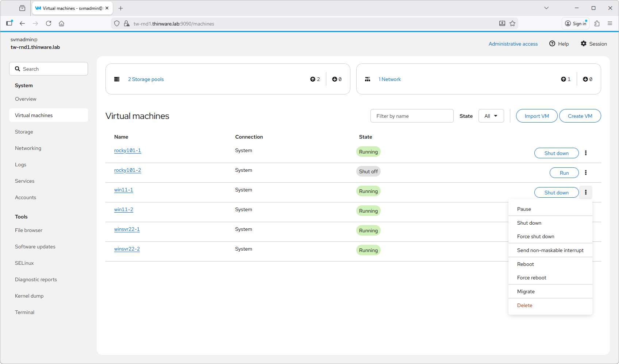Open rocky101-1 VM details
Image resolution: width=619 pixels, height=364 pixels.
click(x=127, y=150)
